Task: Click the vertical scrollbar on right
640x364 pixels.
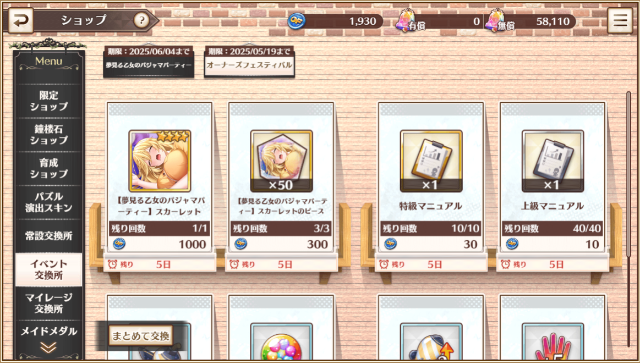Action: coord(628,174)
